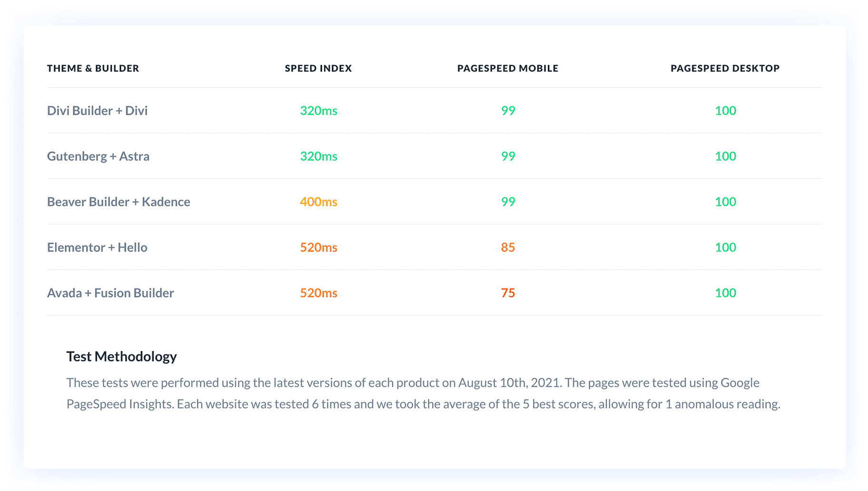Click Gutenberg + Astra's 320ms speed value
This screenshot has width=868, height=491.
click(x=318, y=156)
